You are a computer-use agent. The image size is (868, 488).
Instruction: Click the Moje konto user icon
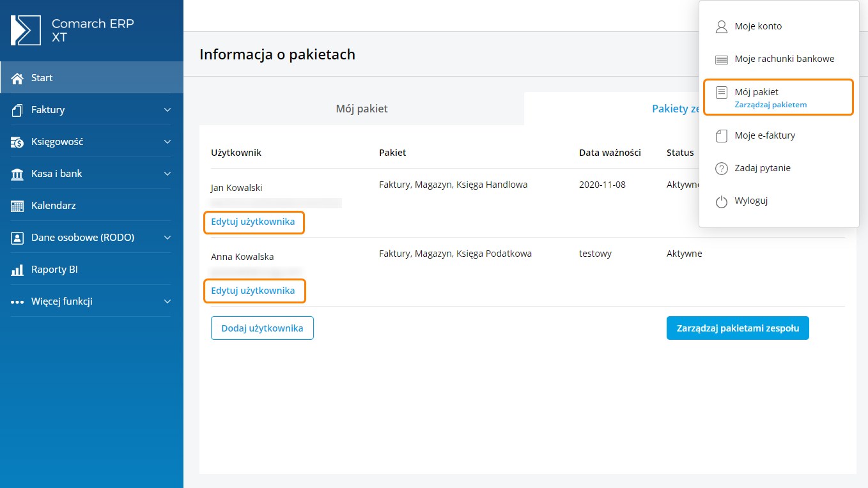(721, 27)
